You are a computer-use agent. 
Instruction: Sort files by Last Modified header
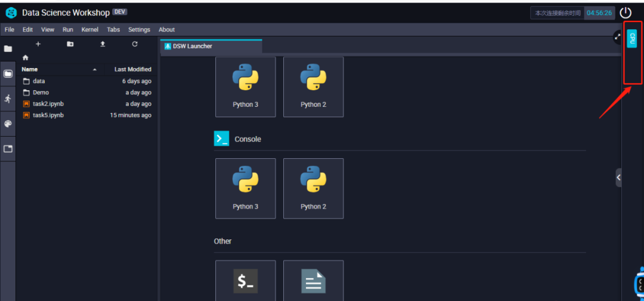pos(132,69)
